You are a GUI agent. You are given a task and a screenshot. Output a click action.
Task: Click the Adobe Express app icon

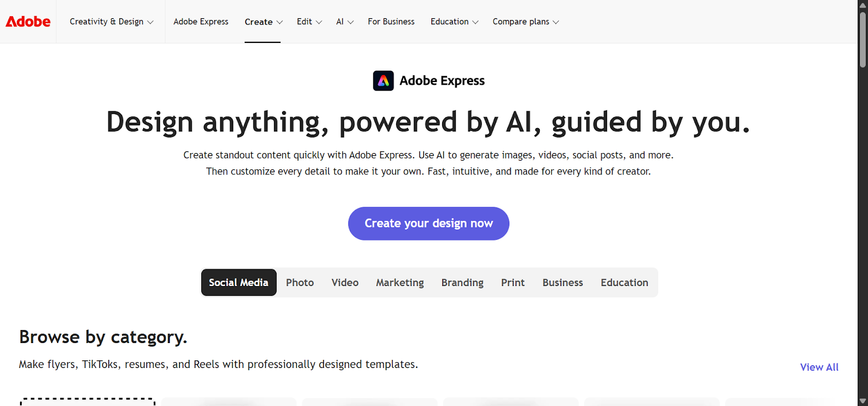383,81
